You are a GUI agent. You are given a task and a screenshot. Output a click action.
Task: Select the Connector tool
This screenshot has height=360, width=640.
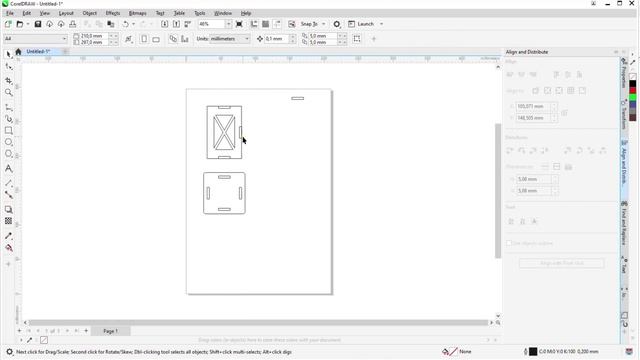click(9, 195)
